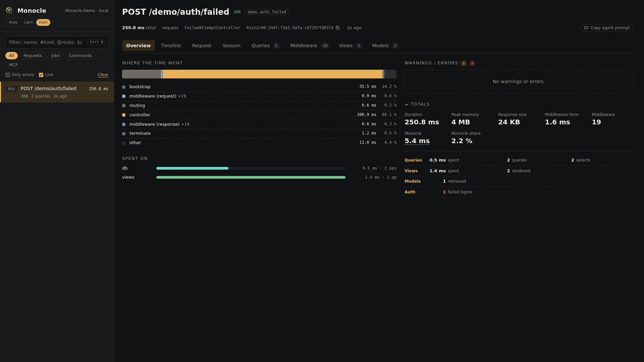This screenshot has width=644, height=362.
Task: Click the warnings count badge
Action: [x=464, y=63]
